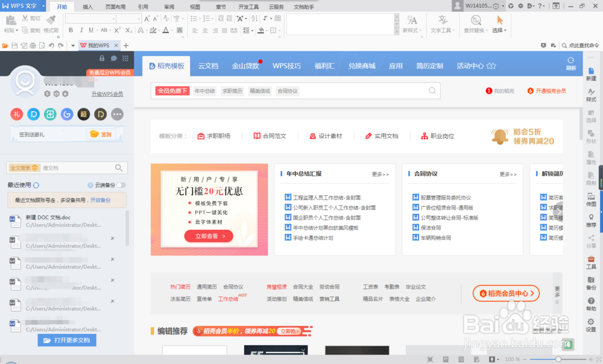Click the 打开更多文档 button
603x364 pixels.
pyautogui.click(x=67, y=340)
